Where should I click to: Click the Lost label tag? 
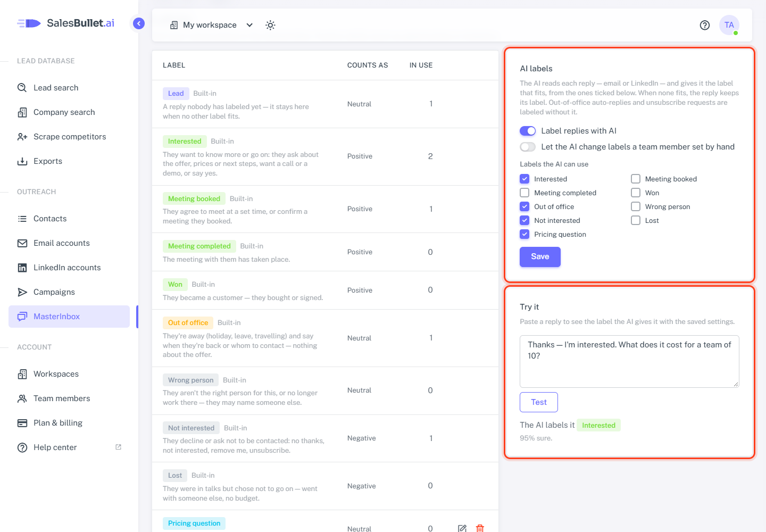(x=175, y=475)
